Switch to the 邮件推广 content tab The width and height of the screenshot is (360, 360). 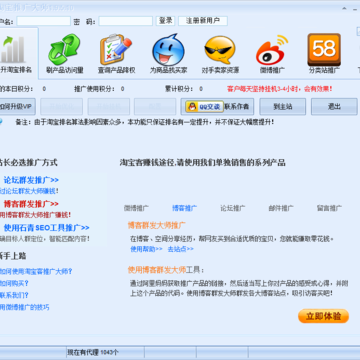[x=281, y=208]
